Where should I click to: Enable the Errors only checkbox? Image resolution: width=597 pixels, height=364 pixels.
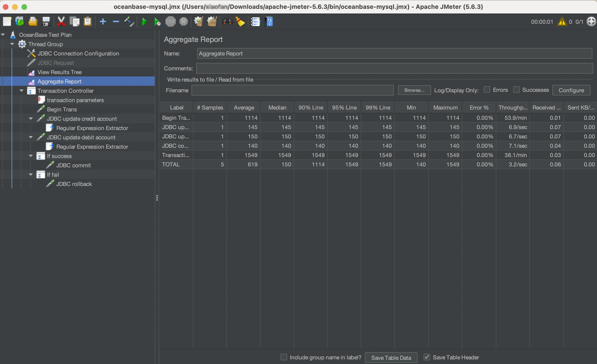click(x=487, y=90)
